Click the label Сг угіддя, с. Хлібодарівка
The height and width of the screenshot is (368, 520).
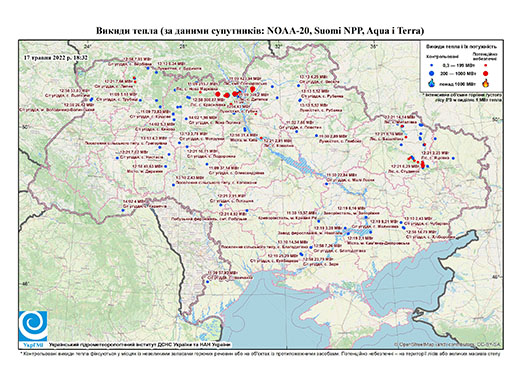tap(431, 237)
